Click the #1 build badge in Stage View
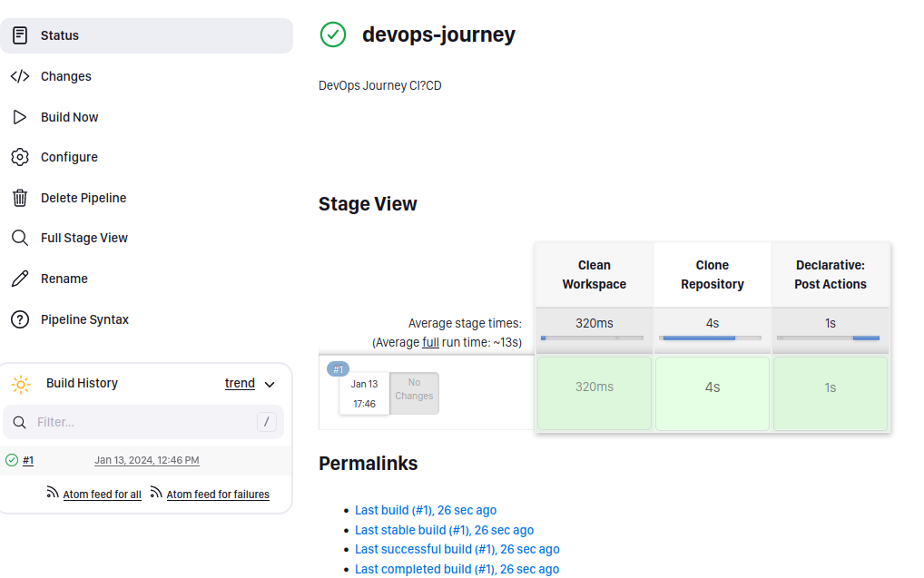924x578 pixels. pyautogui.click(x=339, y=368)
